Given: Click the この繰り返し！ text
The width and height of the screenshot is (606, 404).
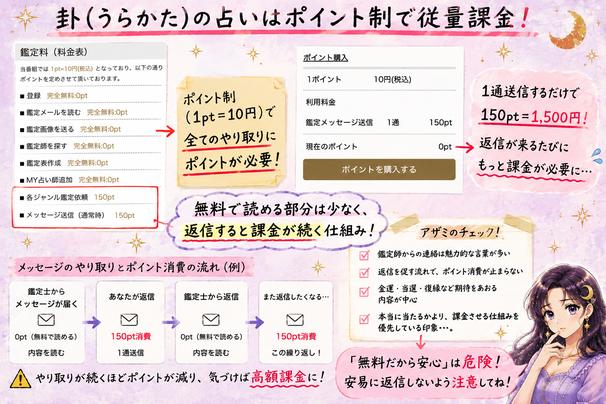Looking at the screenshot, I should tap(296, 353).
